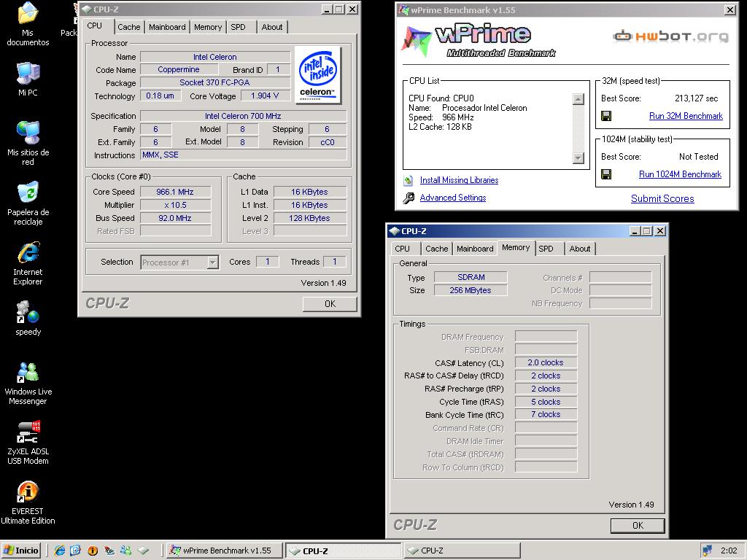
Task: Open Mi PC desktop icon
Action: pos(28,79)
